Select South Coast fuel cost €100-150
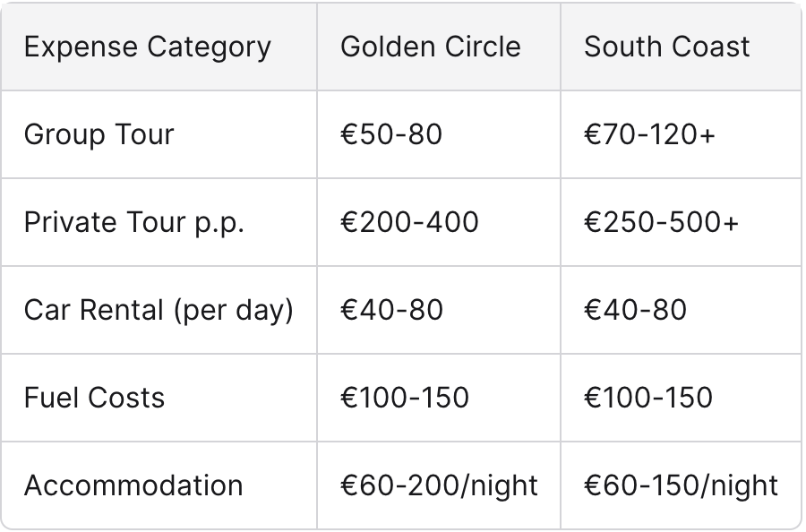Viewport: 806px width, 532px height. (648, 398)
